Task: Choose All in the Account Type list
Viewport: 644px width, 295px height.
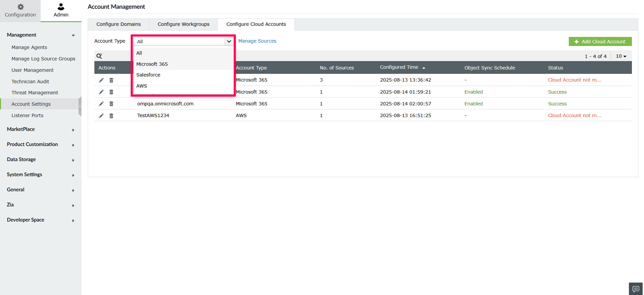Action: click(183, 53)
